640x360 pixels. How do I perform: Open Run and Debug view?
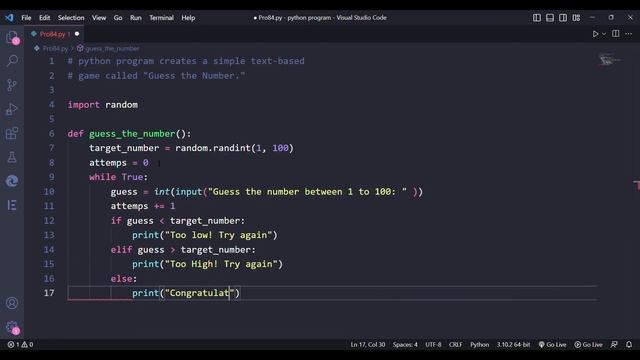pos(12,109)
